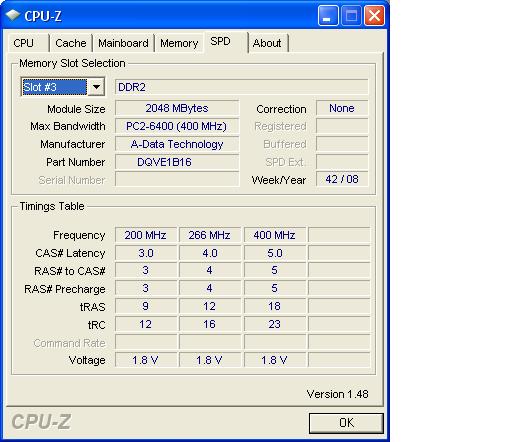Click tRAS value 18
Viewport: 512px width, 442px height.
click(x=275, y=306)
